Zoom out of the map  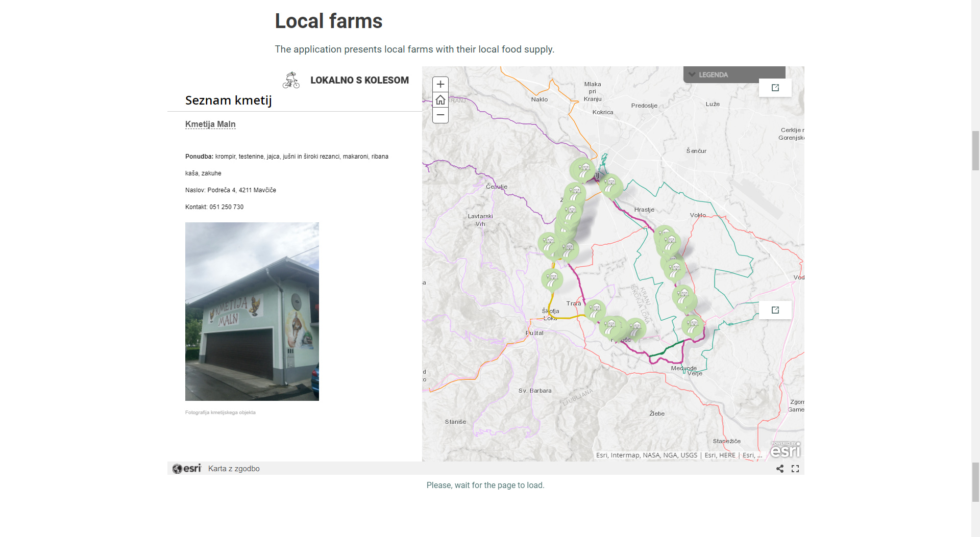(x=440, y=115)
